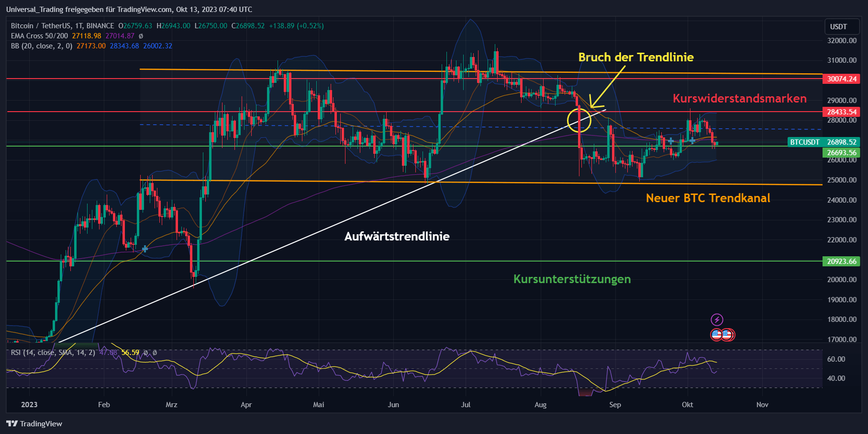This screenshot has height=434, width=868.
Task: Click the Okt label on time axis
Action: (687, 405)
